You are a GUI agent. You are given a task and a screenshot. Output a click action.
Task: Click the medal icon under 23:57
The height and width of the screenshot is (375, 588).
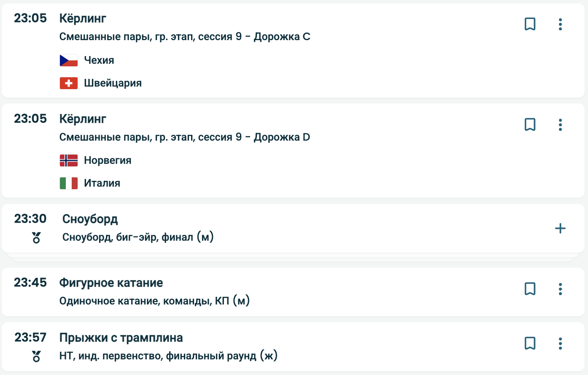(x=36, y=356)
